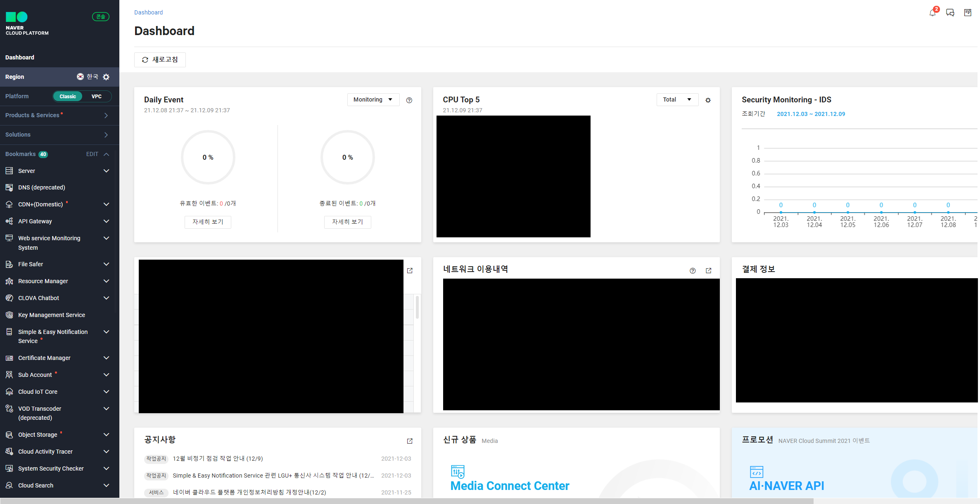Click the Region settings gear icon
The width and height of the screenshot is (980, 504).
[x=106, y=77]
